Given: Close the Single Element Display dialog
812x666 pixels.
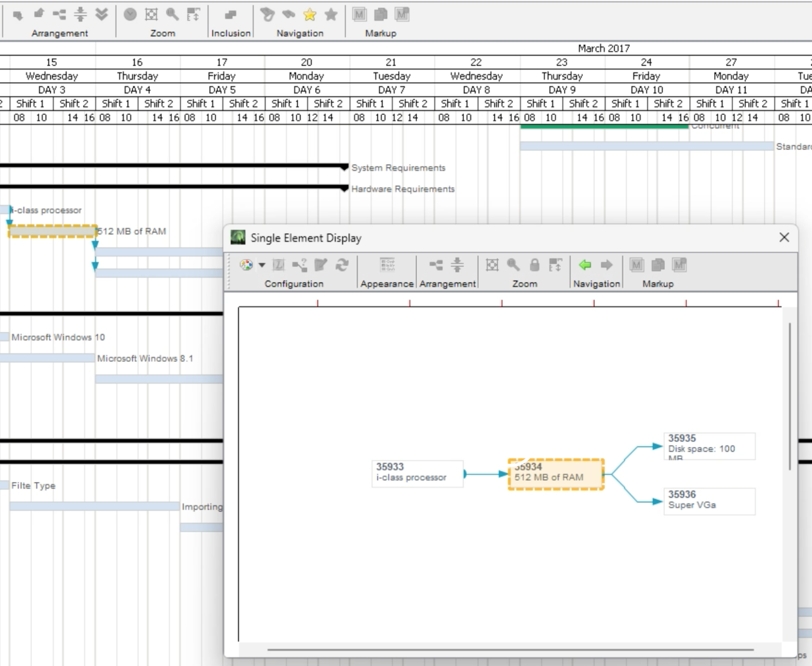Looking at the screenshot, I should click(784, 238).
